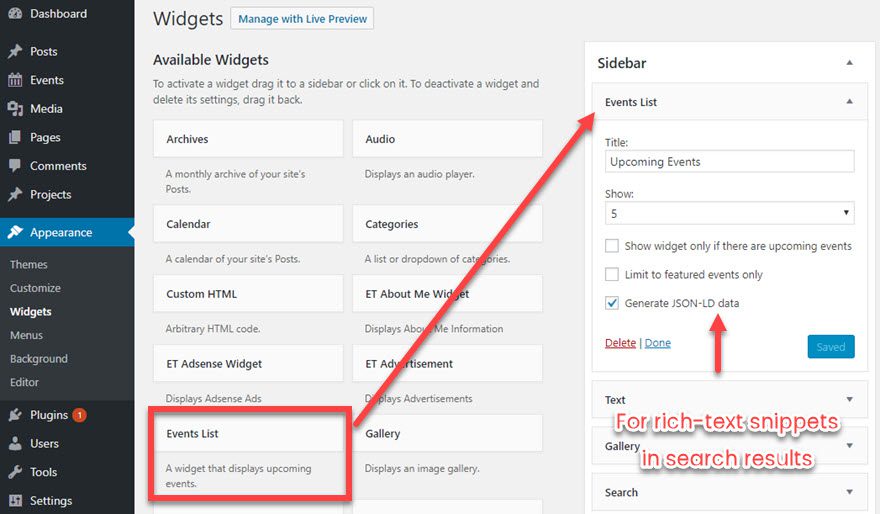Viewport: 880px width, 514px height.
Task: Click the Title field containing Upcoming Events
Action: 729,162
